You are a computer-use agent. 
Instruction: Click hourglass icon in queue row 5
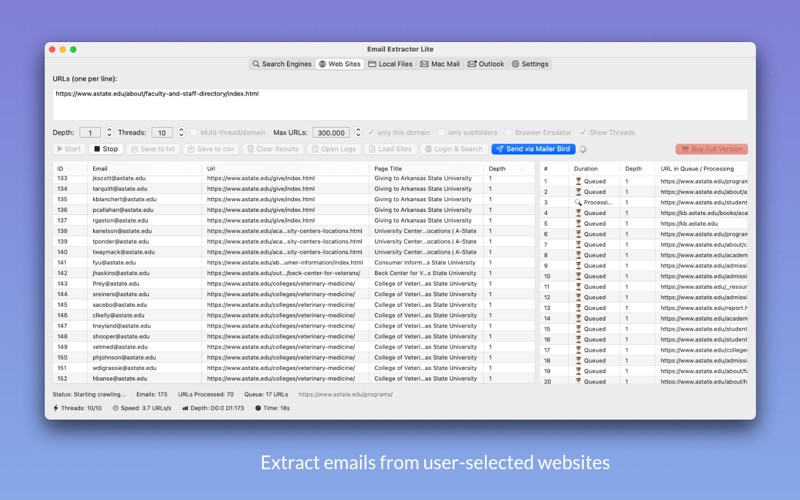click(578, 223)
